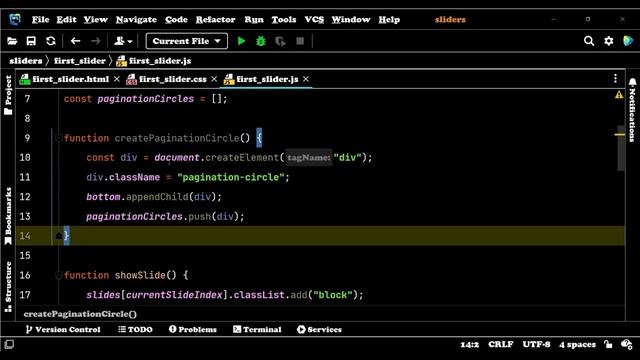Close the first_slider.css tab
Viewport: 640px width, 360px height.
pos(214,79)
